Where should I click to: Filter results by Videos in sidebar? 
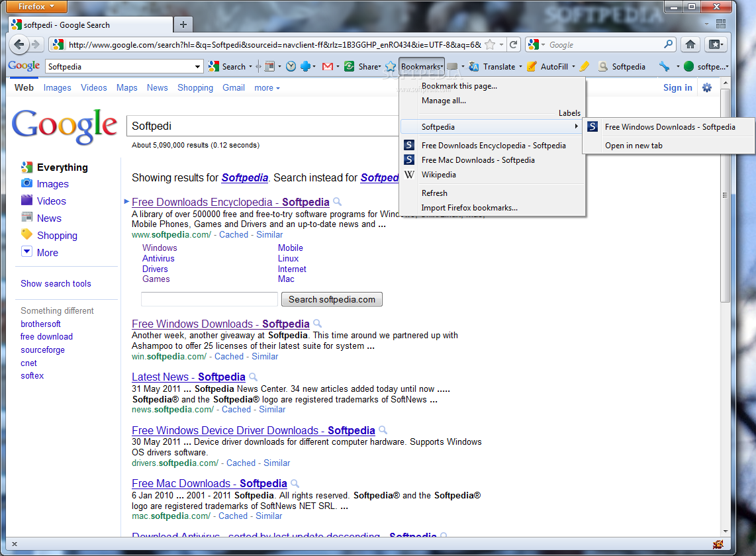(x=51, y=201)
